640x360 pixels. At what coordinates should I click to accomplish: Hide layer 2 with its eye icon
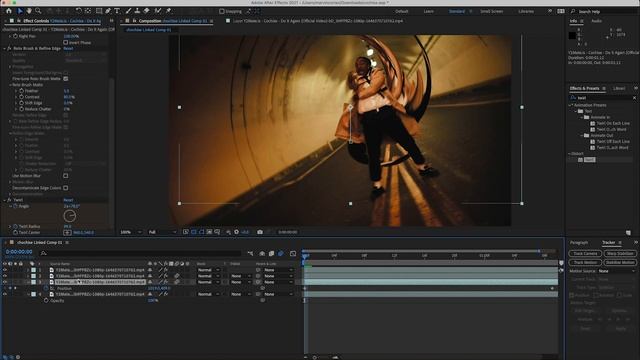(5, 276)
